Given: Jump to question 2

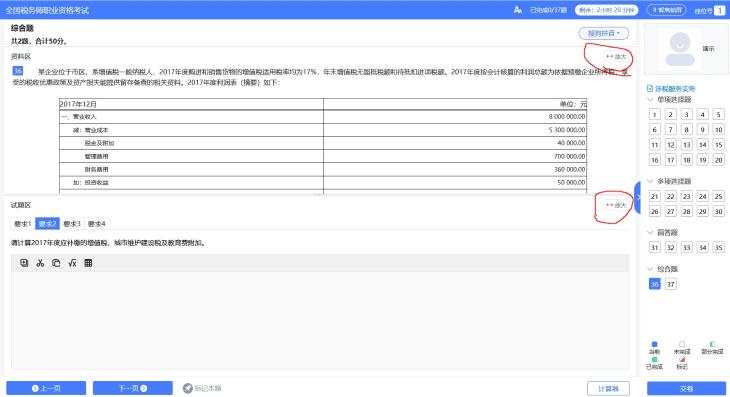Looking at the screenshot, I should tap(670, 114).
